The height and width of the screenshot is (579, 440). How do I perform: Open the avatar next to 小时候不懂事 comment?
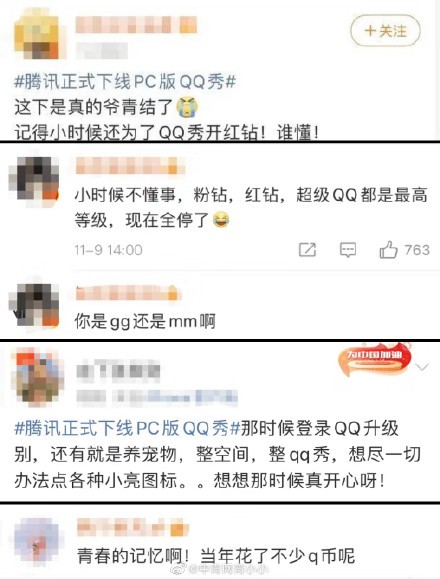coord(34,178)
